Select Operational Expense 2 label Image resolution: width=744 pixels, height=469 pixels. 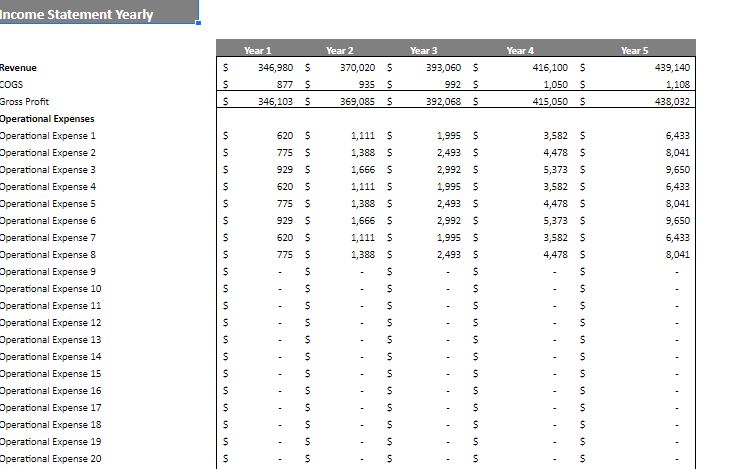pos(47,153)
